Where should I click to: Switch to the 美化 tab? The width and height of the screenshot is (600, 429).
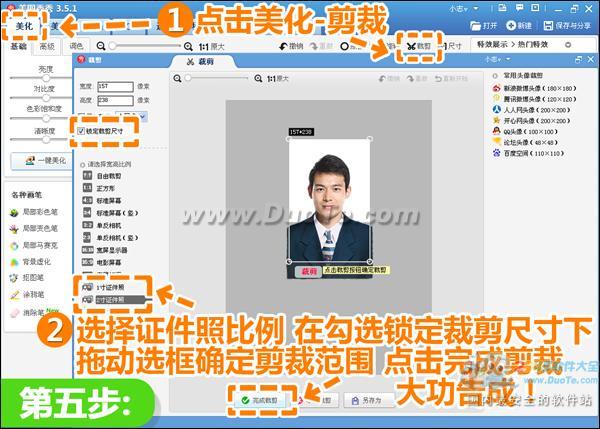(24, 26)
